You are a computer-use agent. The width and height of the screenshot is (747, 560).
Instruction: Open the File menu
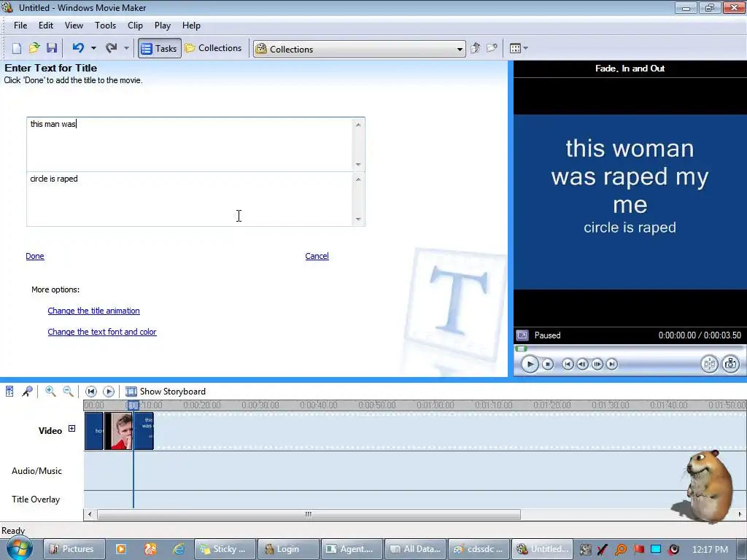coord(20,26)
